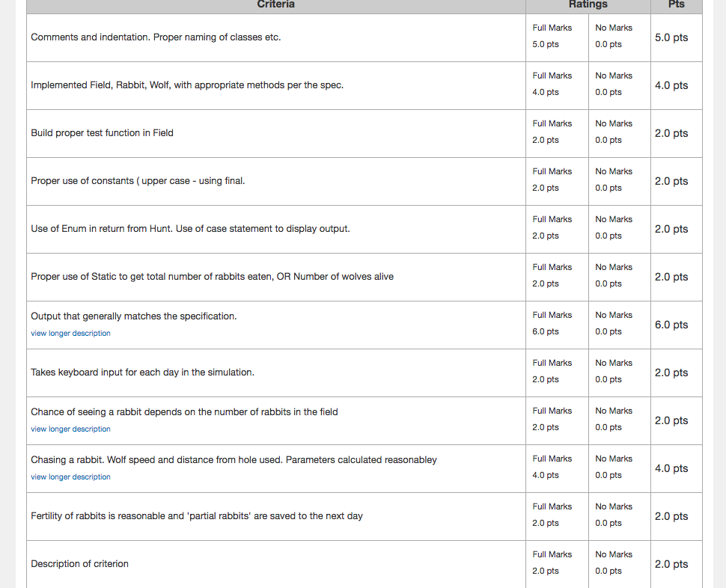Click the 'Takes keyboard input for each day' text
The width and height of the screenshot is (726, 588).
tap(142, 373)
